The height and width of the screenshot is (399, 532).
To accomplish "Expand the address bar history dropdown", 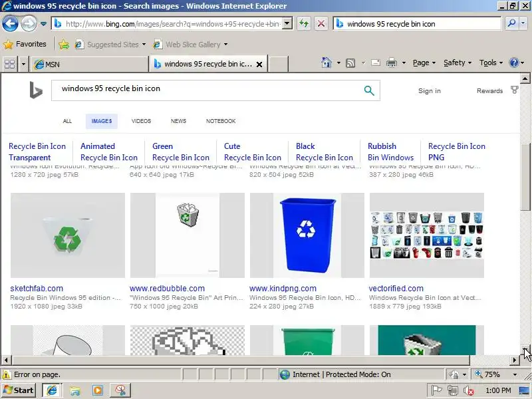I will point(287,24).
